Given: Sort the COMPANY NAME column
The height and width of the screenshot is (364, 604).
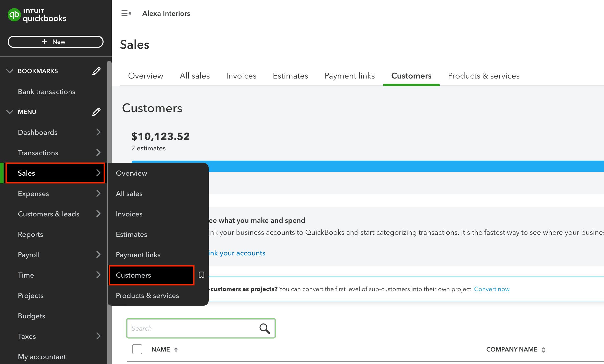Looking at the screenshot, I should coord(543,350).
